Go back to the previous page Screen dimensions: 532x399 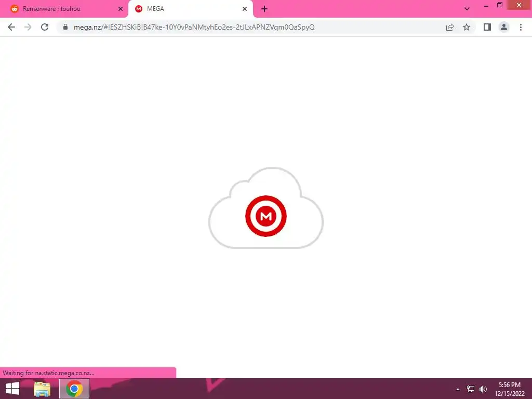11,27
